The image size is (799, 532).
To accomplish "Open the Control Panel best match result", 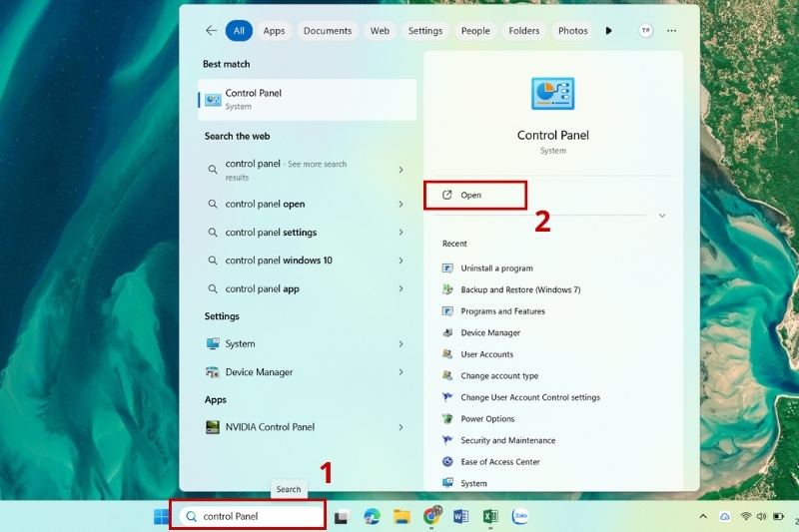I will [x=307, y=99].
